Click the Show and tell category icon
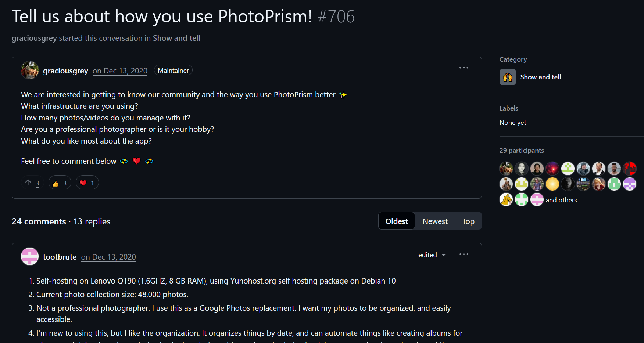 click(508, 77)
